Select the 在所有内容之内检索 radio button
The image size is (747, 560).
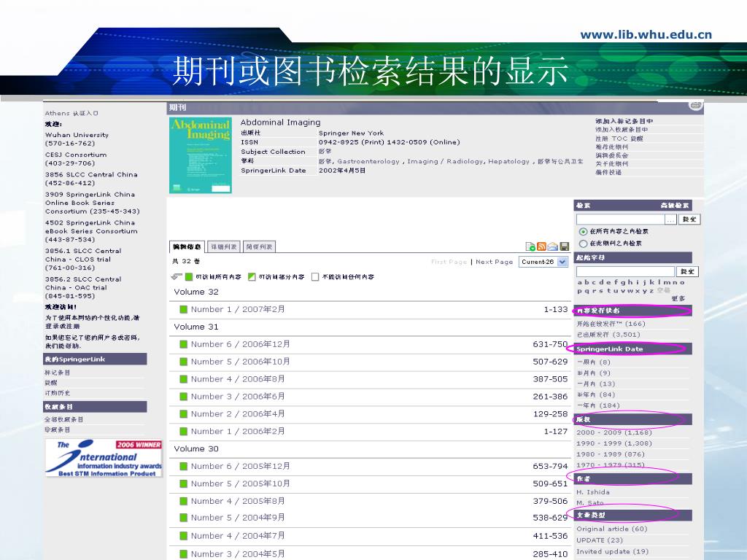583,231
